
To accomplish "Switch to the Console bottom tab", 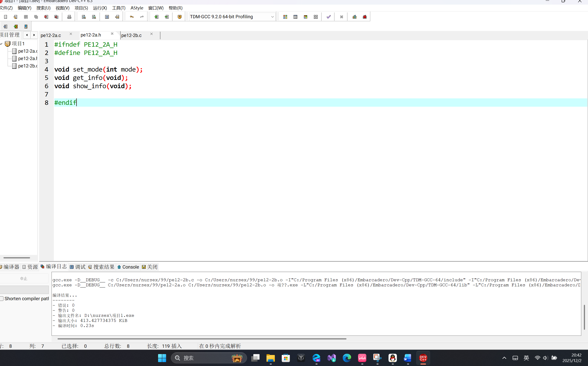I will (128, 267).
